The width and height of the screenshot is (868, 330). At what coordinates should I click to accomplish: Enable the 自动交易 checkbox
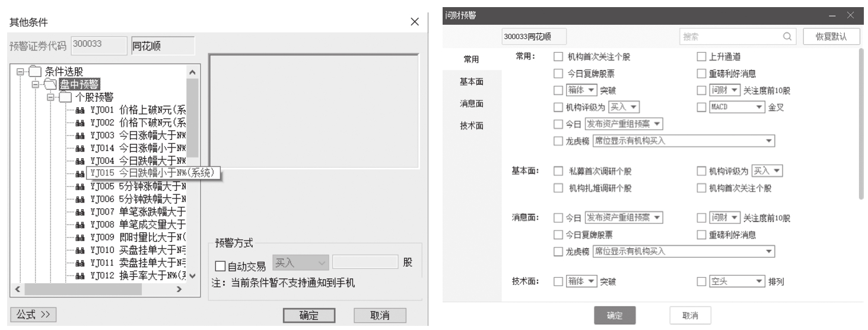coord(220,267)
